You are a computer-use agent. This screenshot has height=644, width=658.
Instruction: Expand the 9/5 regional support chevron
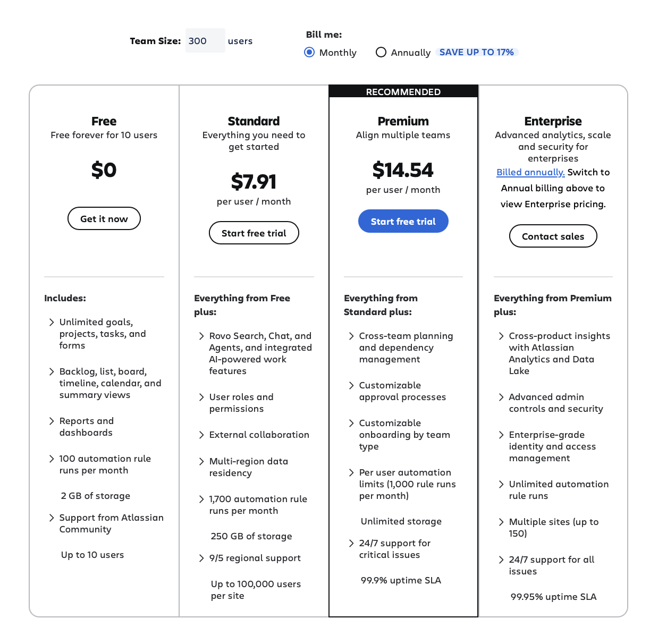[201, 558]
